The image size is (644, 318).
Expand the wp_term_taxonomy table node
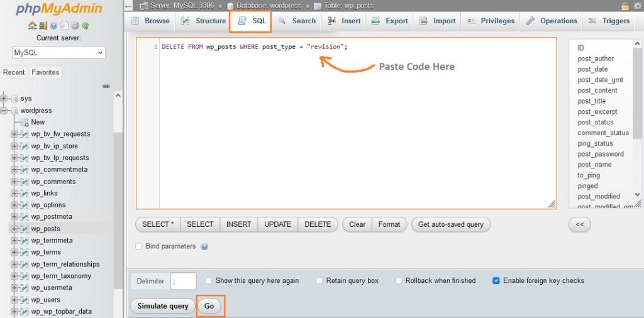click(x=14, y=276)
